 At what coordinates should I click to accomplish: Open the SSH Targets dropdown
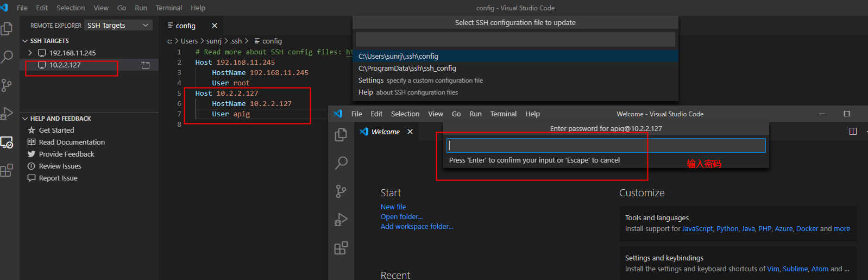[x=118, y=26]
